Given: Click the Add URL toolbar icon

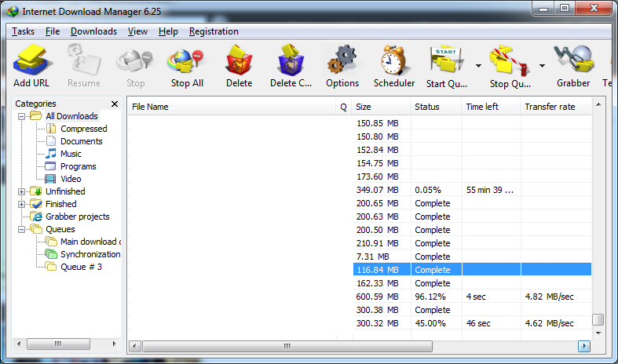Looking at the screenshot, I should pyautogui.click(x=31, y=60).
